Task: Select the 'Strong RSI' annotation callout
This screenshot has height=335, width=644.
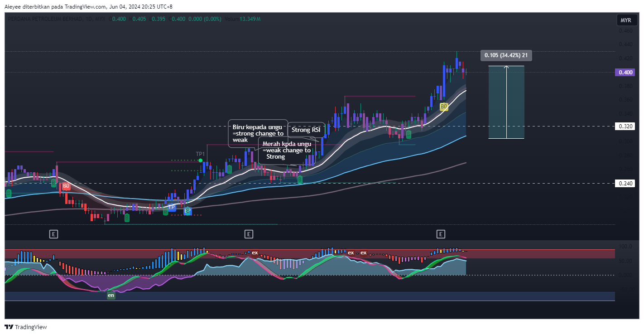Action: coord(307,130)
